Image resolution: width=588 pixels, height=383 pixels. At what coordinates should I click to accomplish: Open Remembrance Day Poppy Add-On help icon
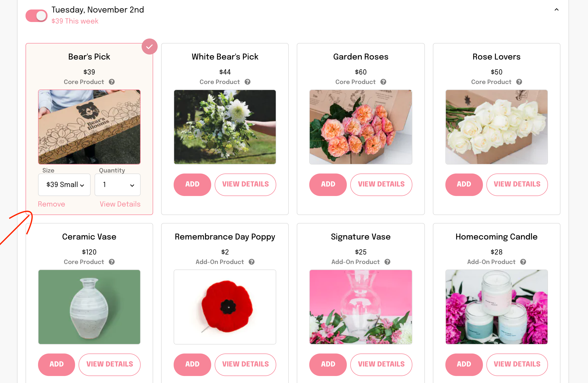click(x=251, y=262)
